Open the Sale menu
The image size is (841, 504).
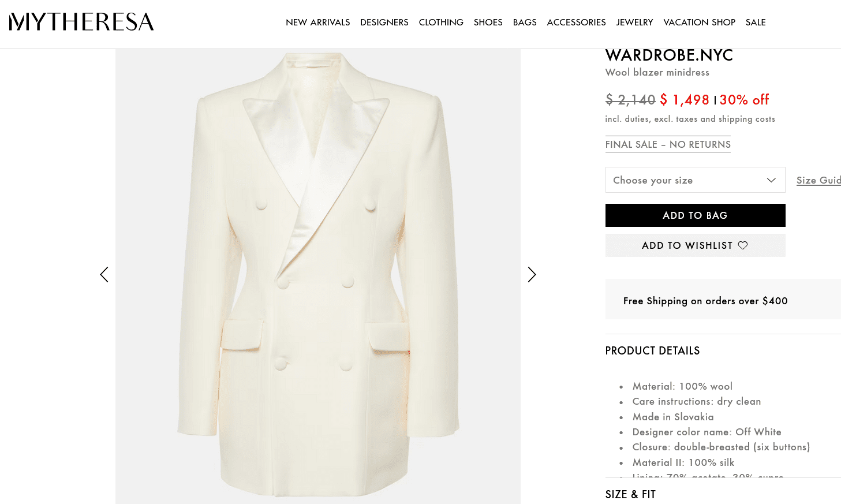pos(756,23)
